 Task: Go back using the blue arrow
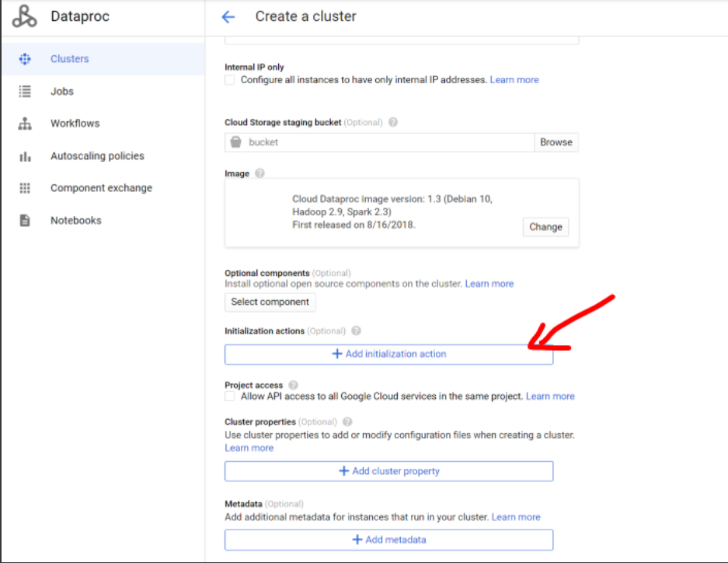click(x=228, y=17)
